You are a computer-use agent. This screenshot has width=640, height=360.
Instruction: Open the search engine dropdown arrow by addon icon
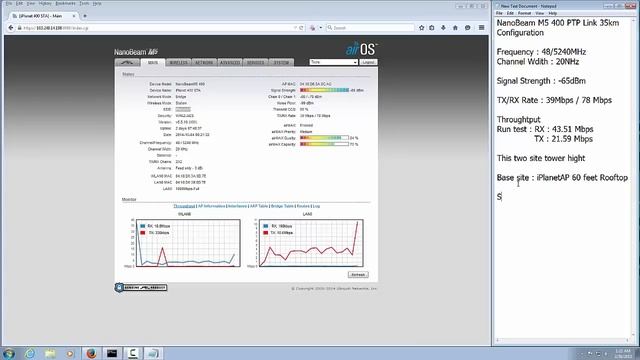320,28
